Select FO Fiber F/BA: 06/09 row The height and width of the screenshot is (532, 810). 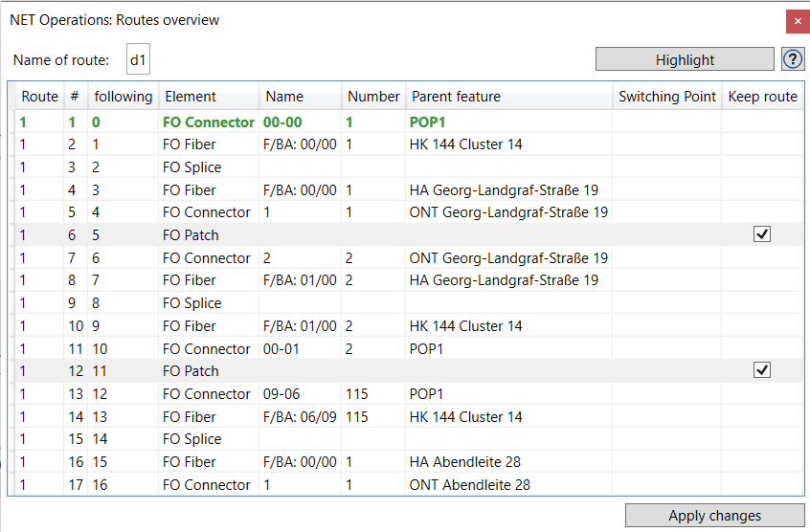tap(409, 416)
